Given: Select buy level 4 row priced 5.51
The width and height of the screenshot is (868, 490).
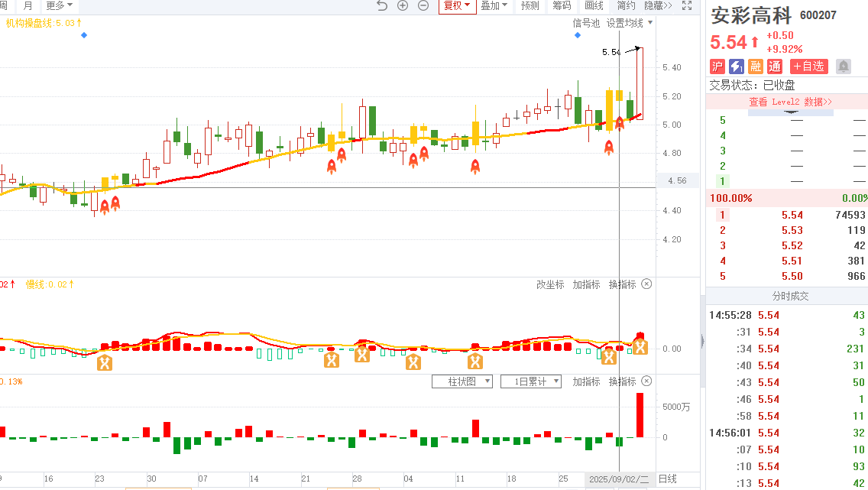Looking at the screenshot, I should pos(787,261).
